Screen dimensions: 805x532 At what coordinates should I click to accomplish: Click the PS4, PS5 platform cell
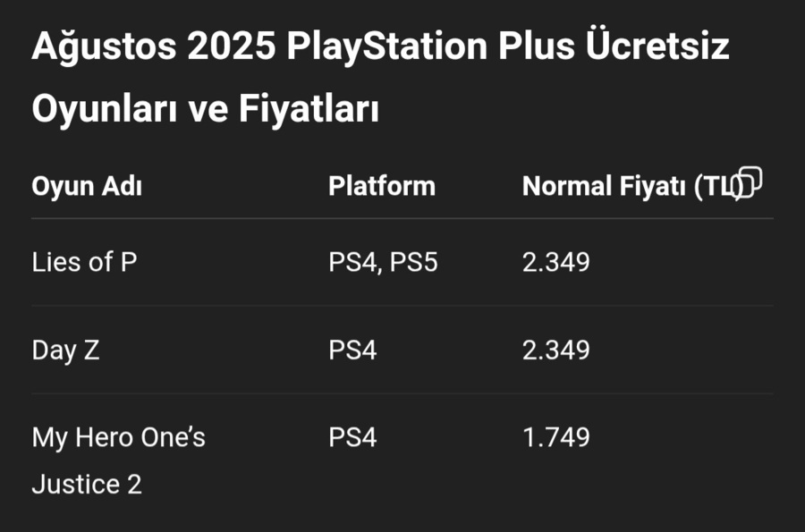(383, 263)
